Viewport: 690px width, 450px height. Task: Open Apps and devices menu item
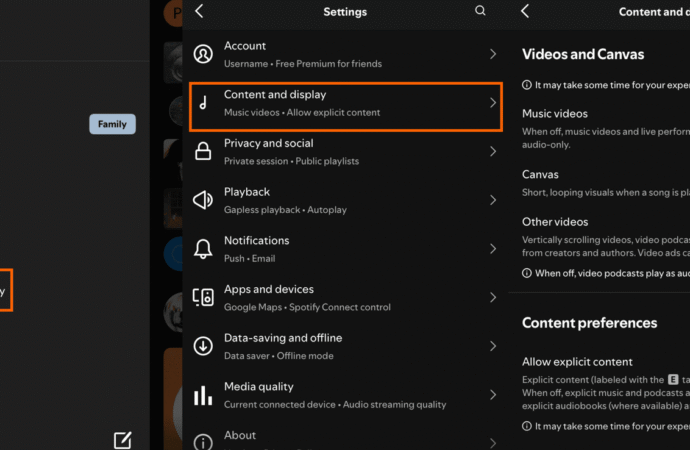(345, 297)
